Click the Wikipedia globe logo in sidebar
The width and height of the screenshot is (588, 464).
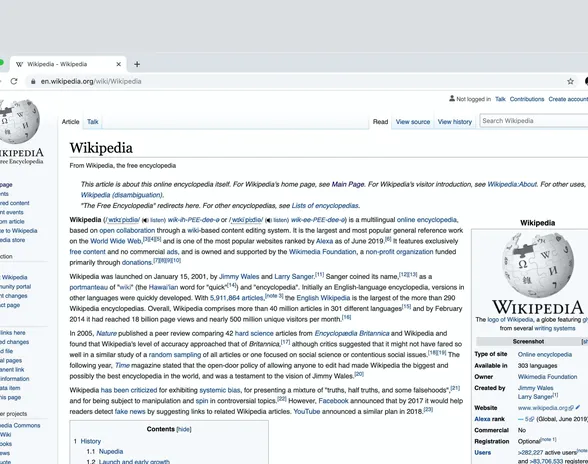tap(19, 121)
